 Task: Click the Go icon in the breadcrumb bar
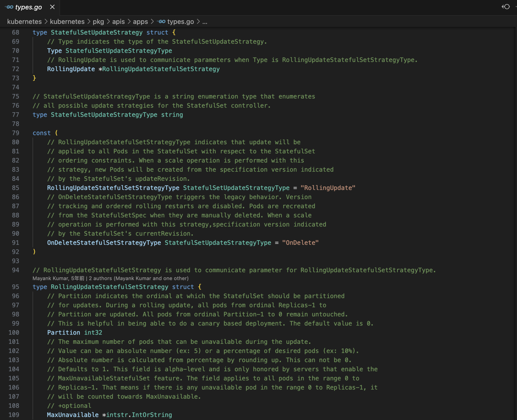pos(162,22)
